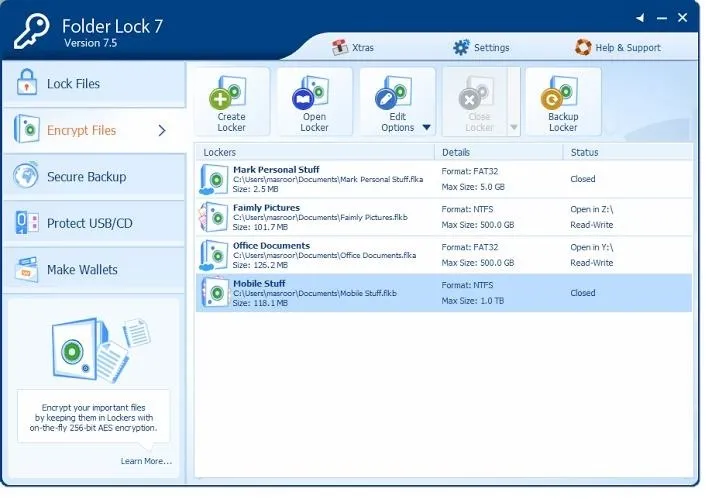Viewport: 712px width, 499px height.
Task: Click the sound speaker icon in title bar
Action: [641, 18]
